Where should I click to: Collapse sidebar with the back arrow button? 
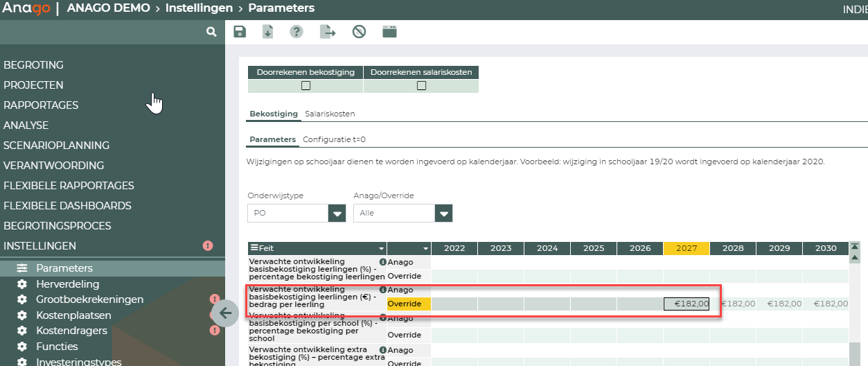coord(225,313)
